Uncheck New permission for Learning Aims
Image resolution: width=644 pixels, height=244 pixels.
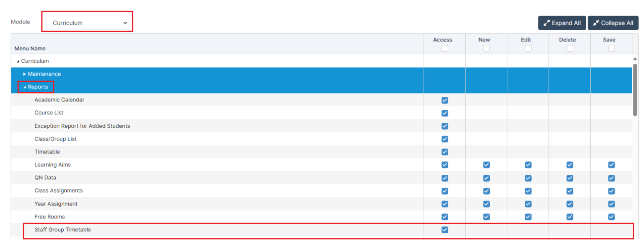486,165
